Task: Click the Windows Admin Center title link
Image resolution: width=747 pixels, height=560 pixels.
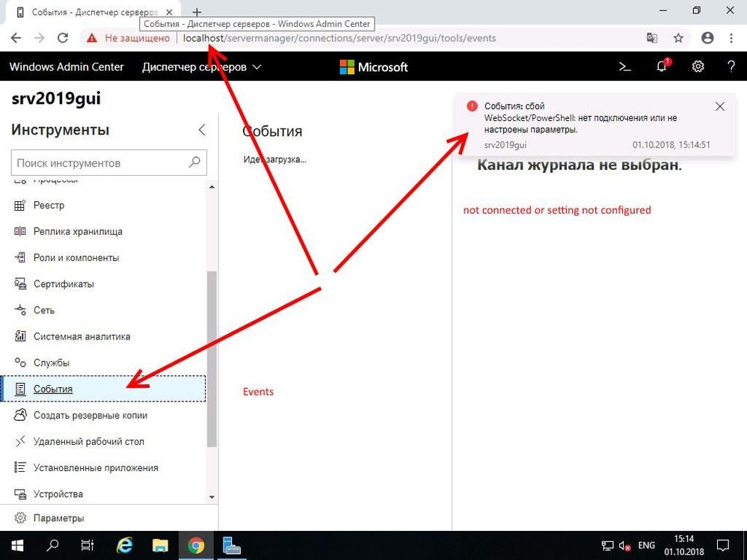Action: (67, 67)
